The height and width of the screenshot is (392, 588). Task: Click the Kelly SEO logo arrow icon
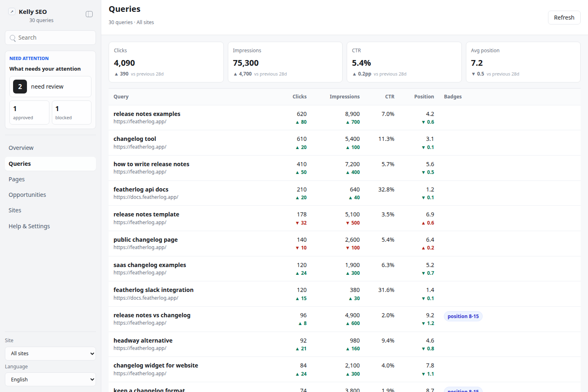click(x=12, y=11)
